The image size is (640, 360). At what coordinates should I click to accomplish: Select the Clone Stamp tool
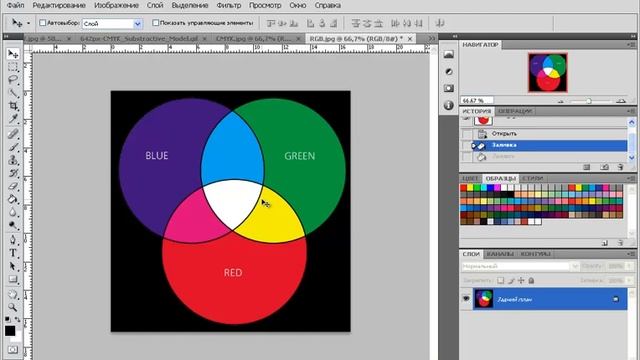point(13,160)
